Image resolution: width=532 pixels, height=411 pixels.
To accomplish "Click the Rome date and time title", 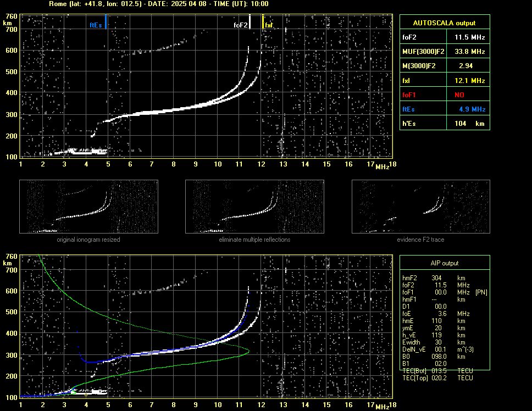I will pyautogui.click(x=159, y=4).
